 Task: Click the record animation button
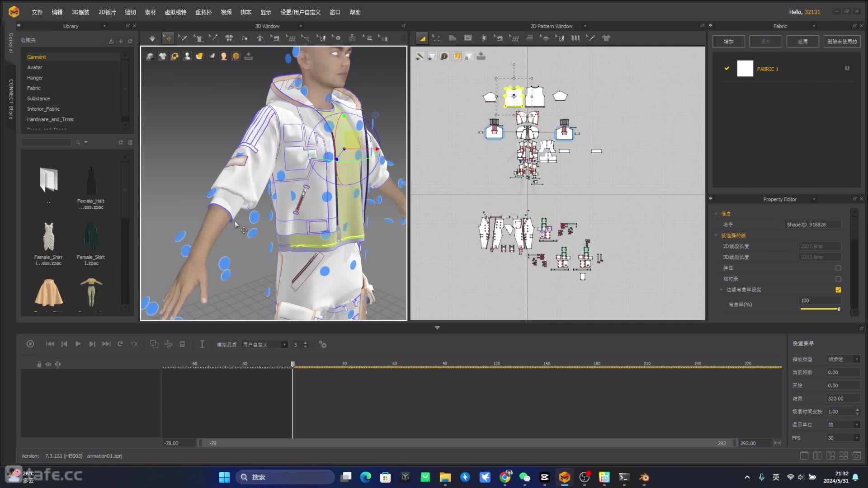[x=30, y=344]
